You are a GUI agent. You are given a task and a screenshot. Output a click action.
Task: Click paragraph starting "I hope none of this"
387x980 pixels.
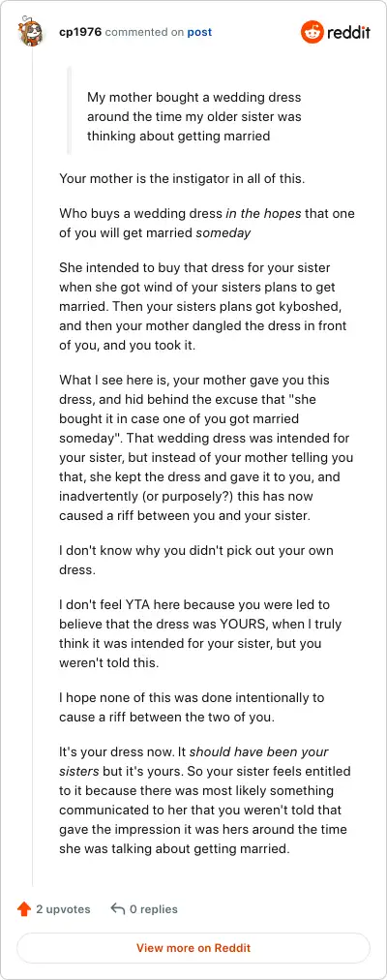click(192, 707)
